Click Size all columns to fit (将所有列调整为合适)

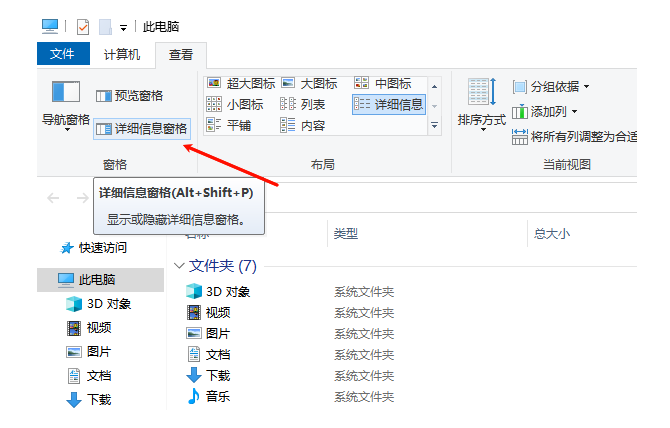[x=574, y=137]
